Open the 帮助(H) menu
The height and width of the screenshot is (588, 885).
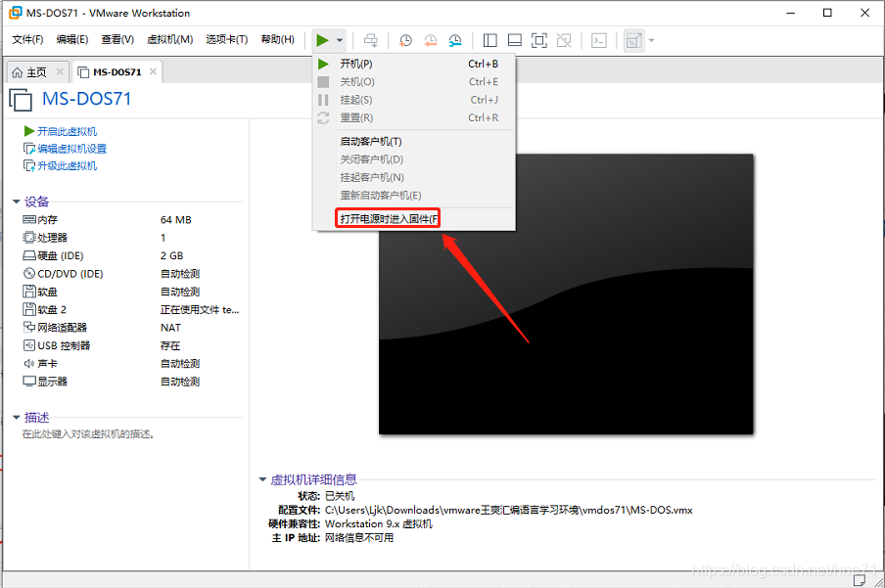pyautogui.click(x=278, y=39)
